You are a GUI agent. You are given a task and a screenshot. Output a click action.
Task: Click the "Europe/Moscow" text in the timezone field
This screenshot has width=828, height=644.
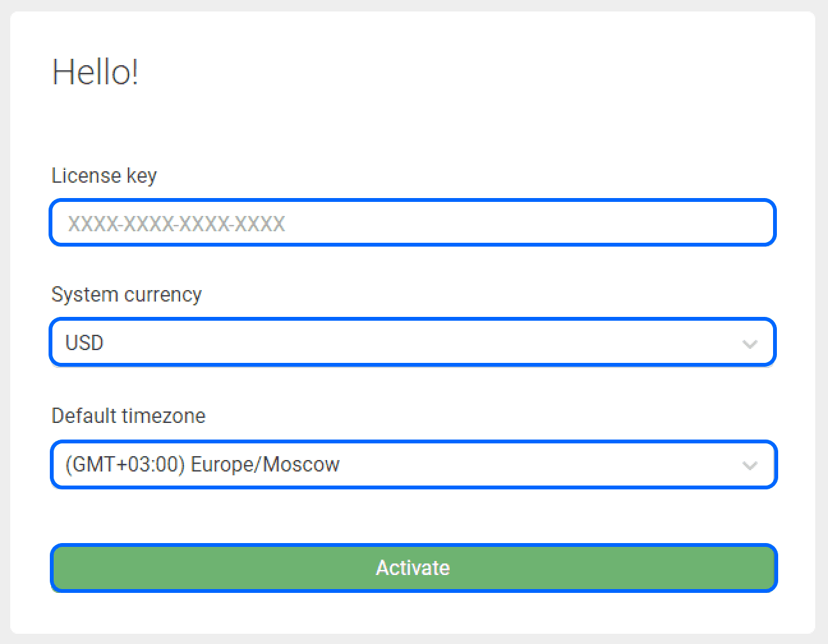(x=265, y=464)
